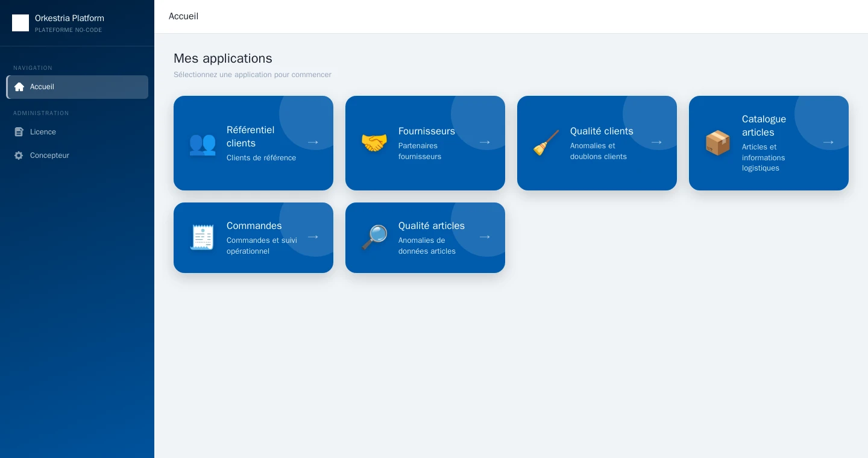This screenshot has width=868, height=458.
Task: Open the Qualité clients application
Action: (x=597, y=143)
